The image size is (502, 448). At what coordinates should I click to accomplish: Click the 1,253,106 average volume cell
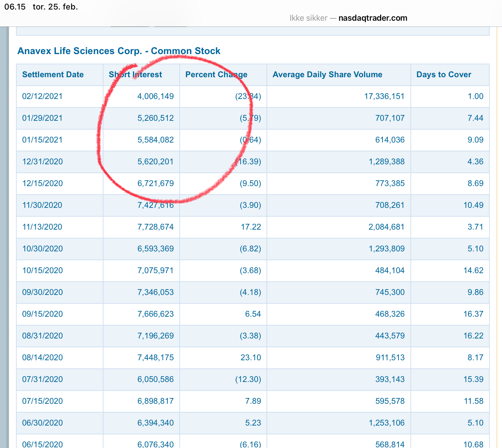(x=387, y=423)
